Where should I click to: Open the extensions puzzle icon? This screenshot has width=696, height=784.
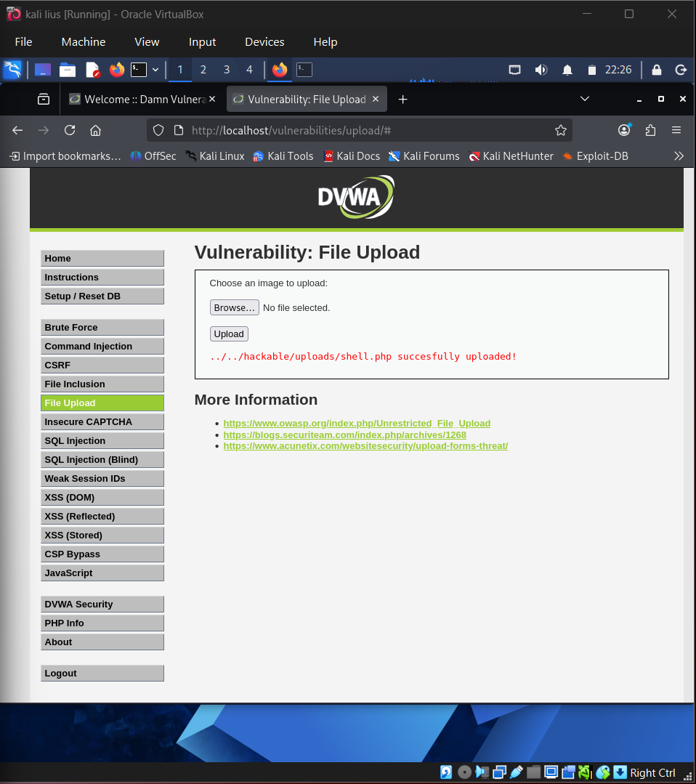(650, 131)
